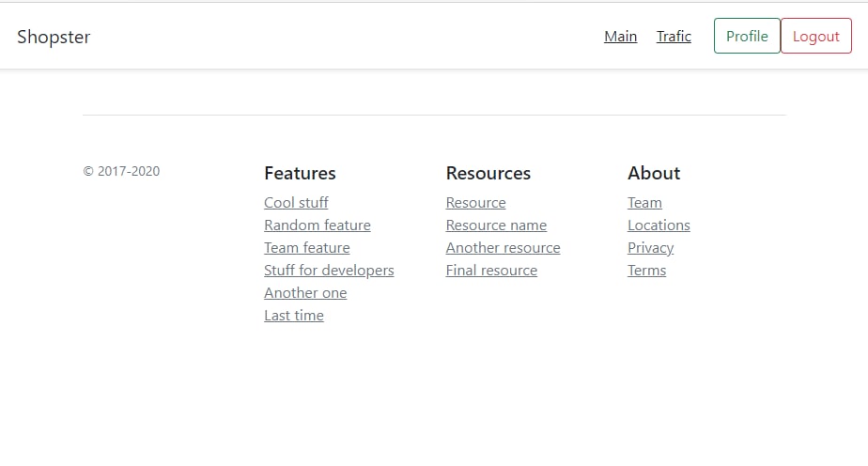Image resolution: width=868 pixels, height=466 pixels.
Task: Visit the Another resource link
Action: [503, 248]
